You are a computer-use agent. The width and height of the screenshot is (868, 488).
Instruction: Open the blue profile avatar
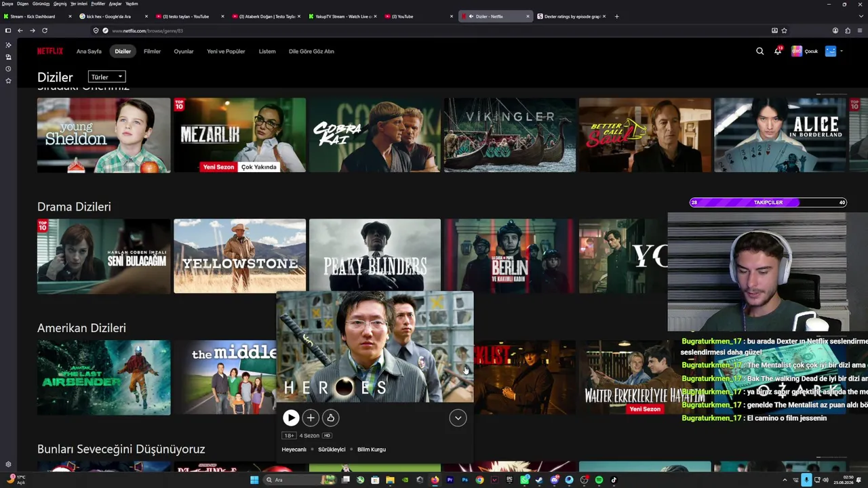[x=831, y=51]
